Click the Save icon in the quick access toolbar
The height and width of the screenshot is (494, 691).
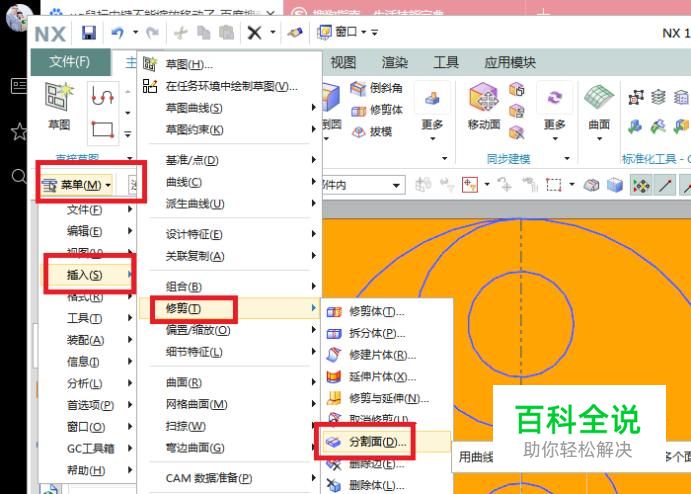(89, 33)
